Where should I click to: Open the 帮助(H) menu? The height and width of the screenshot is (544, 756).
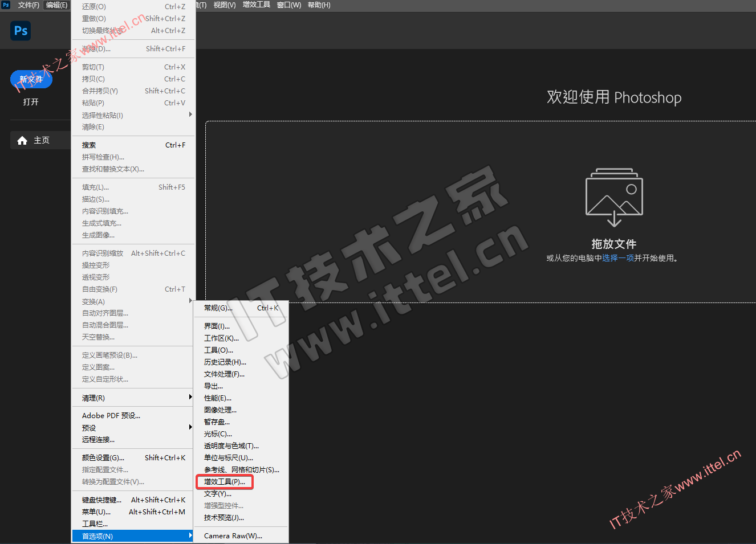pos(319,5)
